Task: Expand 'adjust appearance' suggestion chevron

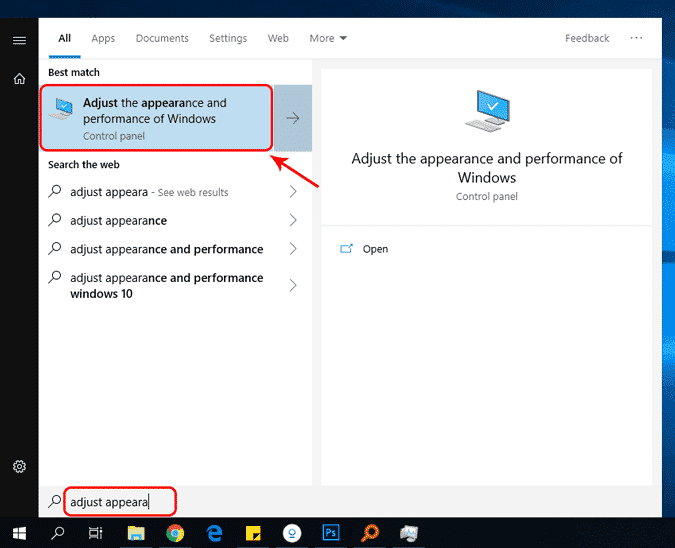Action: pyautogui.click(x=293, y=220)
